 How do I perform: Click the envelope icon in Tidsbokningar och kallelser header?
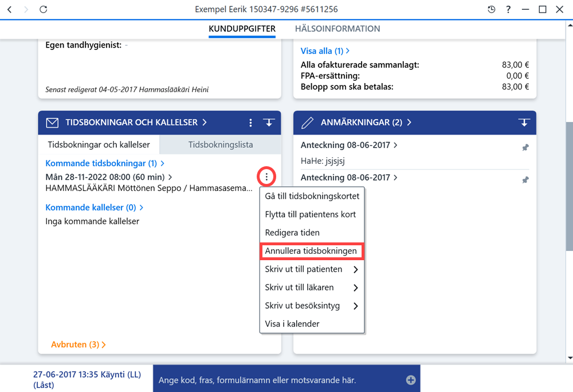[x=52, y=123]
